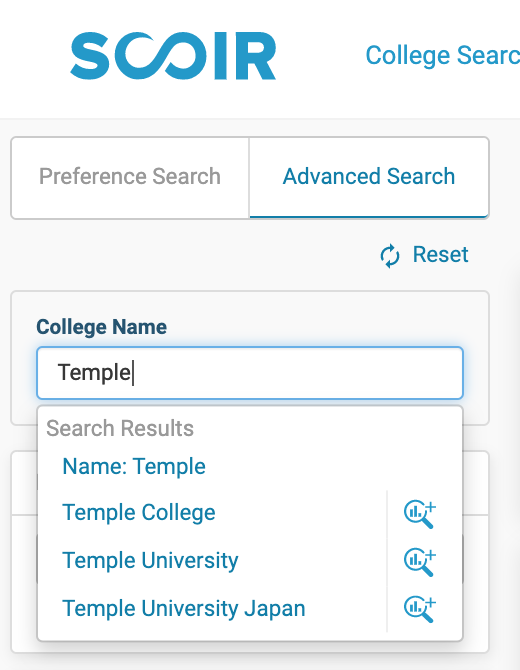
Task: Pick Temple University in the results list
Action: [150, 560]
